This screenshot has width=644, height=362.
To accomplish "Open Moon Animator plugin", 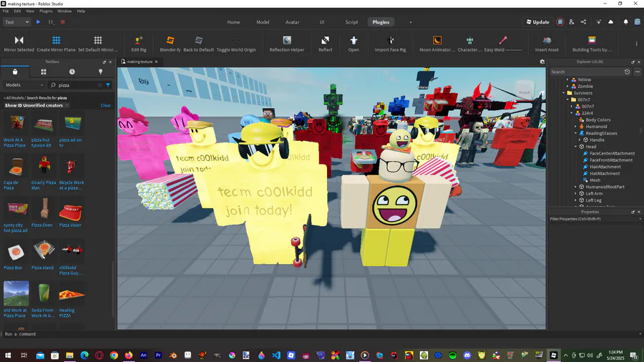I will click(x=437, y=44).
